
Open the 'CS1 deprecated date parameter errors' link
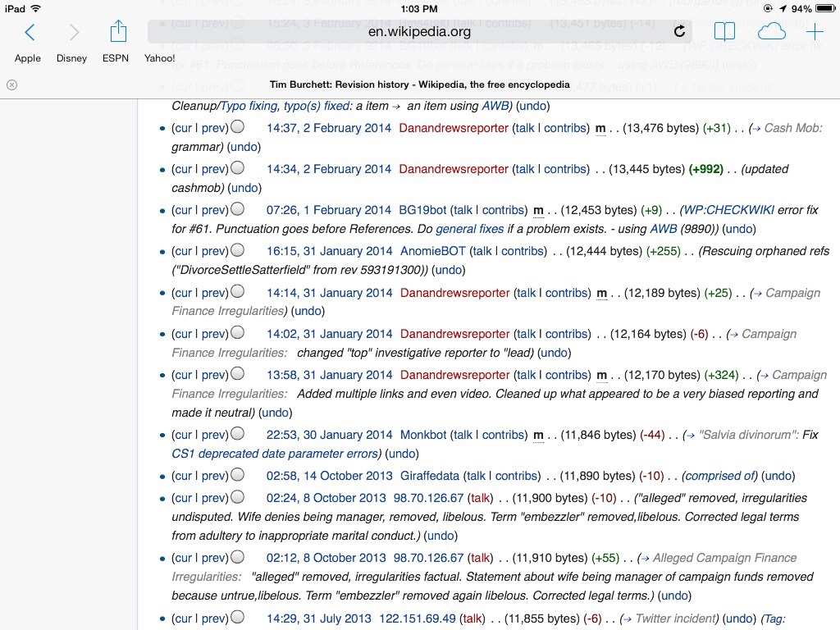coord(275,453)
